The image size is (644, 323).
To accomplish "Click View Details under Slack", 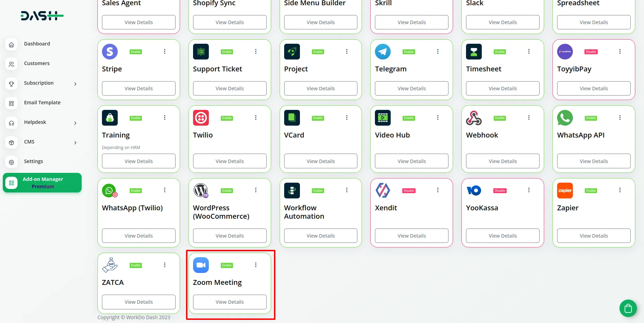I will tap(503, 22).
